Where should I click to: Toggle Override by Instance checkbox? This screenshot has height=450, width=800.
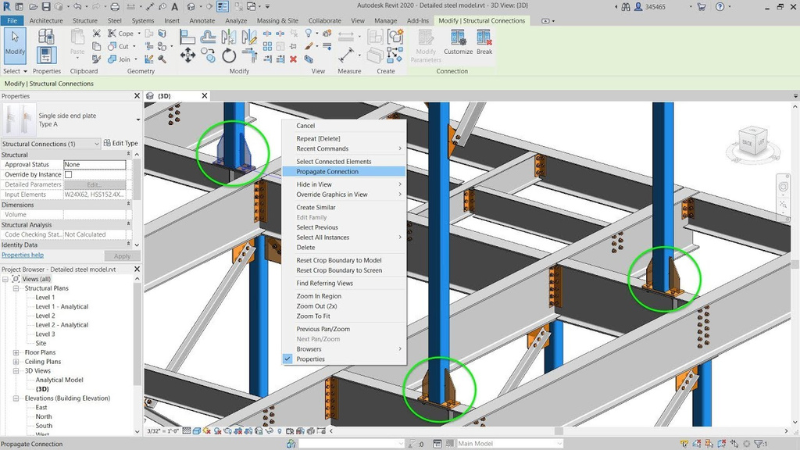tap(69, 174)
